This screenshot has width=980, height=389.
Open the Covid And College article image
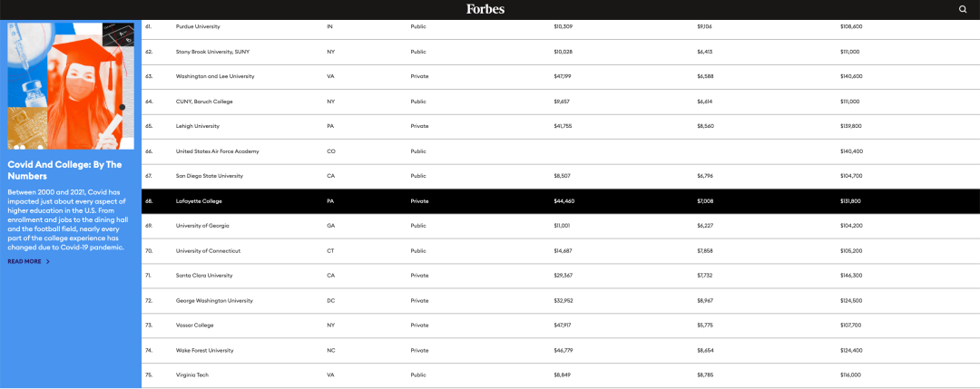point(71,85)
